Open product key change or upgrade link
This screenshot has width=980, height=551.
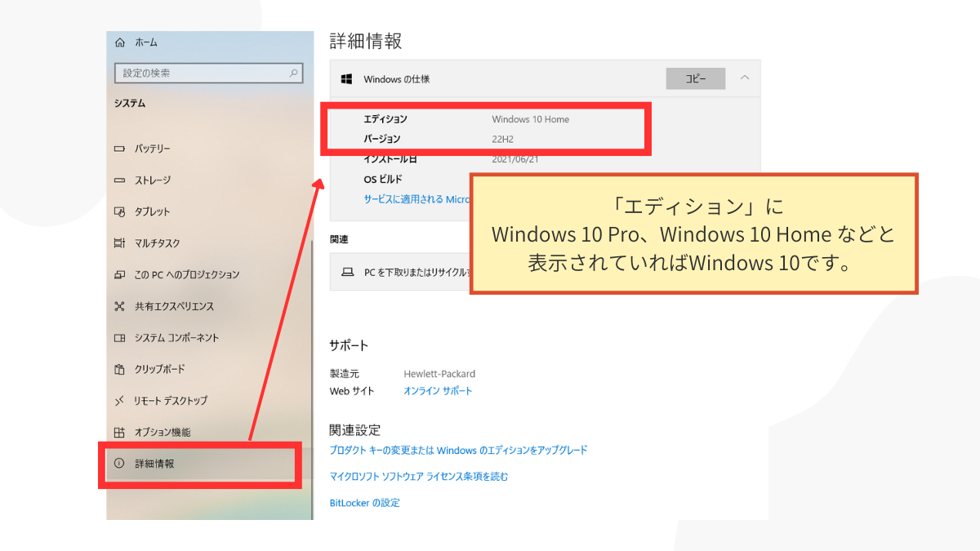click(x=458, y=450)
